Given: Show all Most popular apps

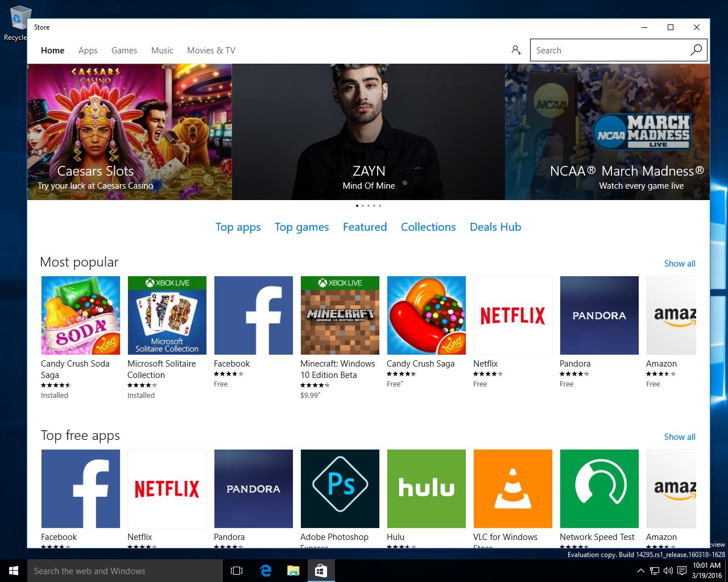Looking at the screenshot, I should [x=680, y=263].
